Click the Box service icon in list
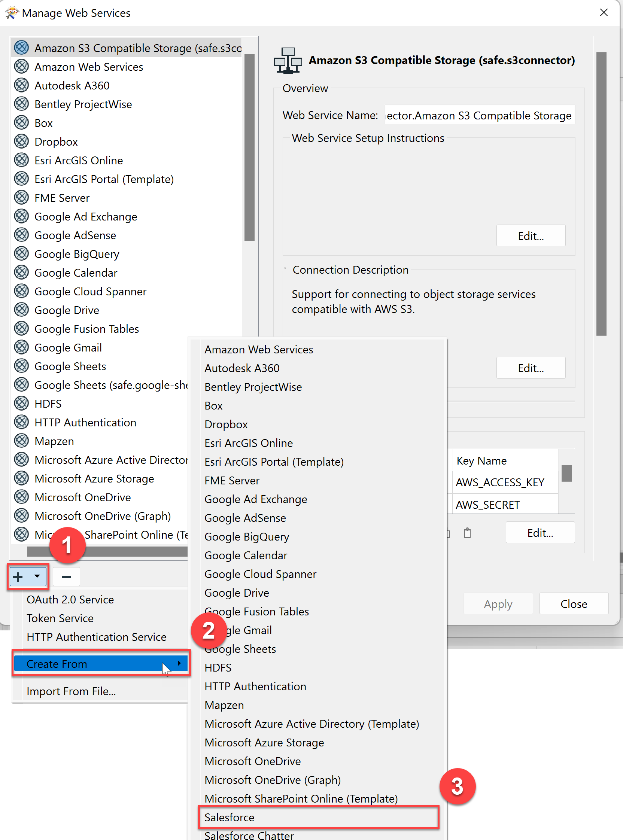This screenshot has width=623, height=840. pyautogui.click(x=21, y=122)
